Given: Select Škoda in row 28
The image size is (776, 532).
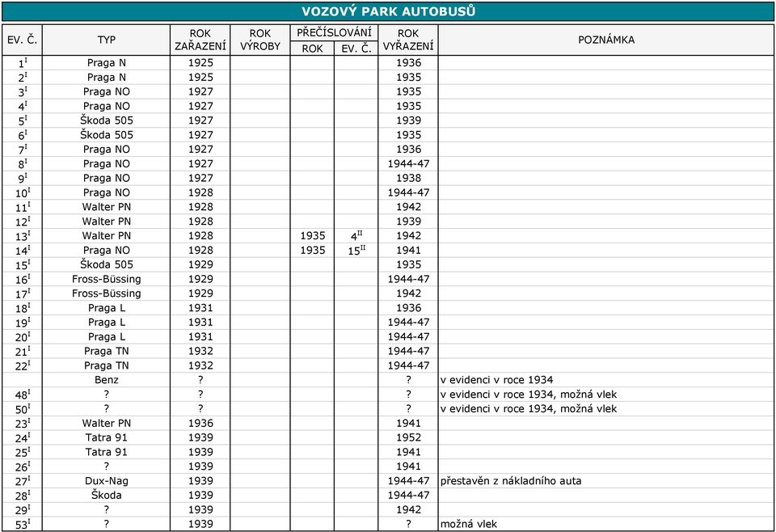Looking at the screenshot, I should [107, 495].
